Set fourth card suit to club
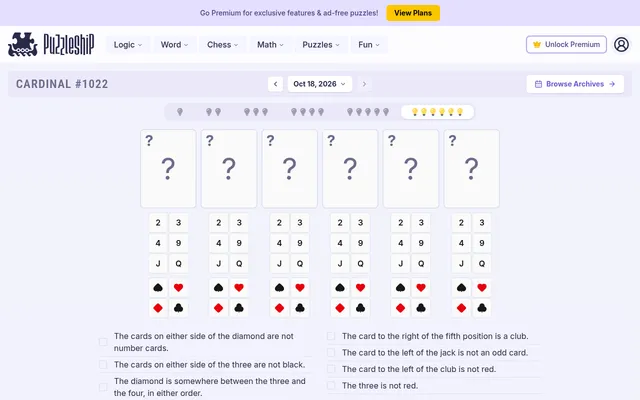Image resolution: width=640 pixels, height=400 pixels. pyautogui.click(x=360, y=308)
